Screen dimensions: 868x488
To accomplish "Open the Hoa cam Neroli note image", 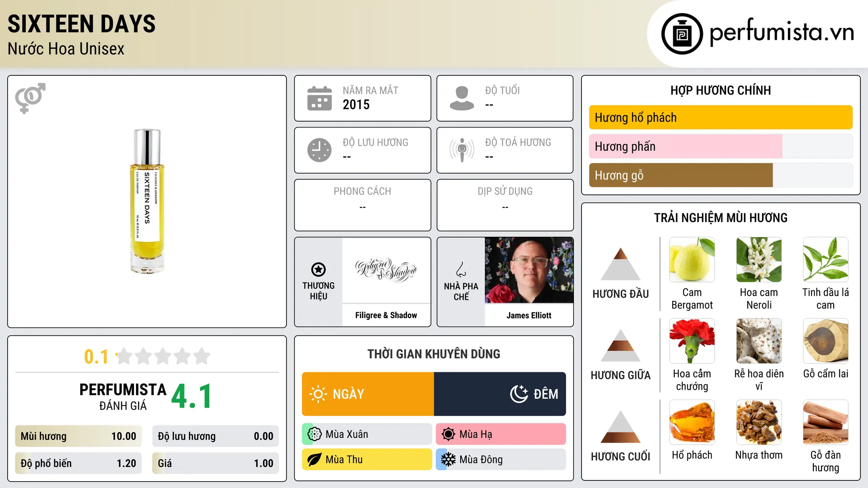I will (759, 260).
